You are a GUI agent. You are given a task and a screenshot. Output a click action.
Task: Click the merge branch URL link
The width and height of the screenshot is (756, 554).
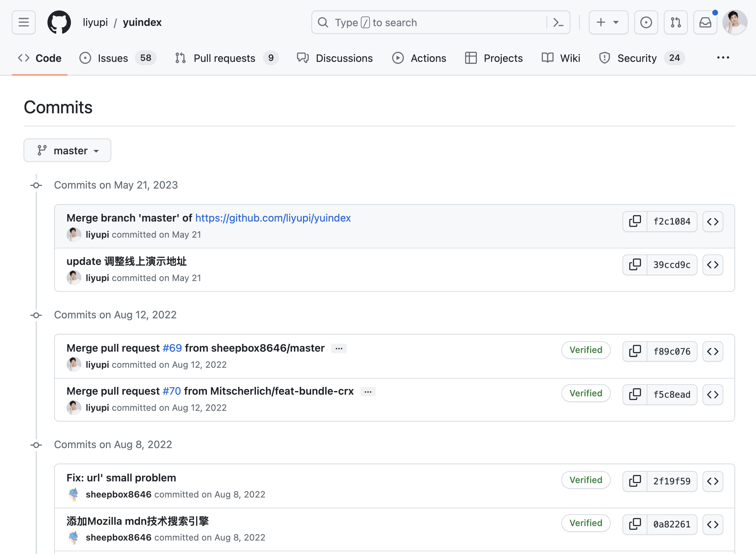[271, 218]
